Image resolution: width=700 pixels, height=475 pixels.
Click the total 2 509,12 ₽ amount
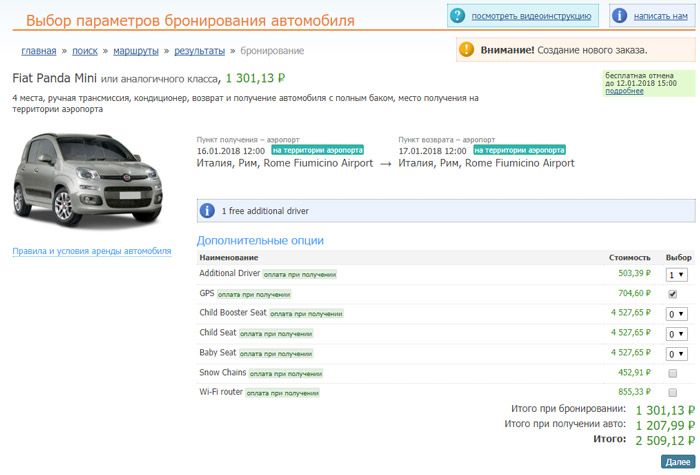click(x=665, y=441)
